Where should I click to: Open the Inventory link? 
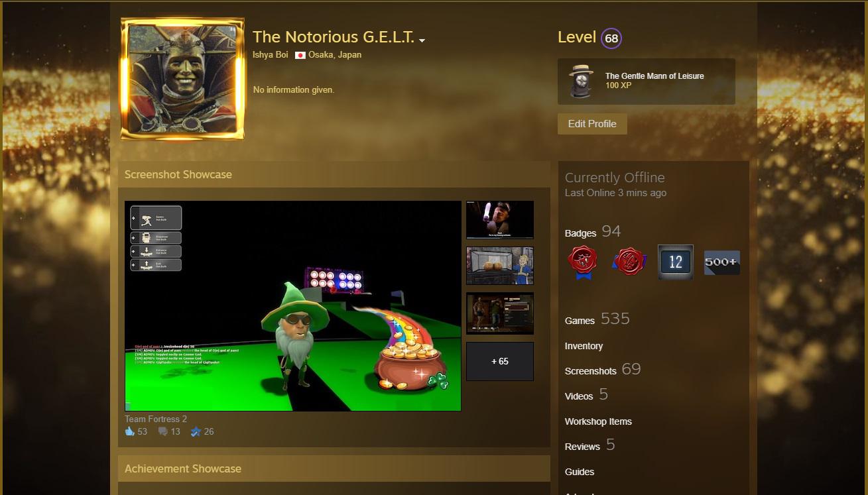click(584, 346)
